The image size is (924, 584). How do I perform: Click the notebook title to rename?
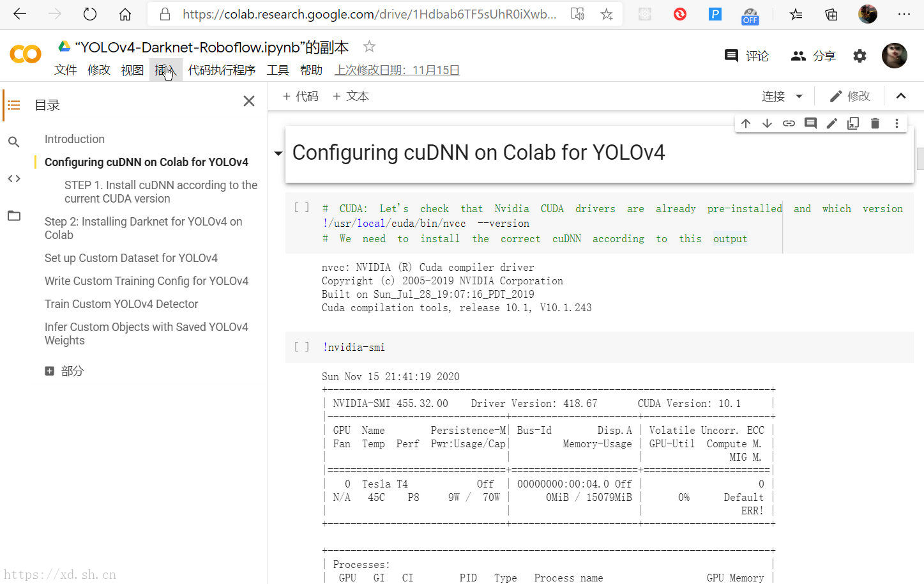pos(212,47)
